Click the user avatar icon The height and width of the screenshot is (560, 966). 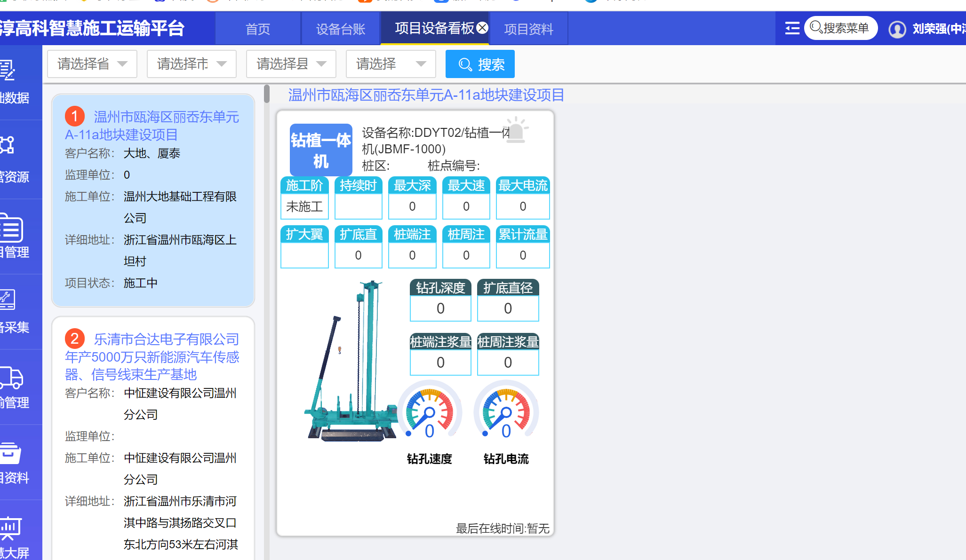897,29
